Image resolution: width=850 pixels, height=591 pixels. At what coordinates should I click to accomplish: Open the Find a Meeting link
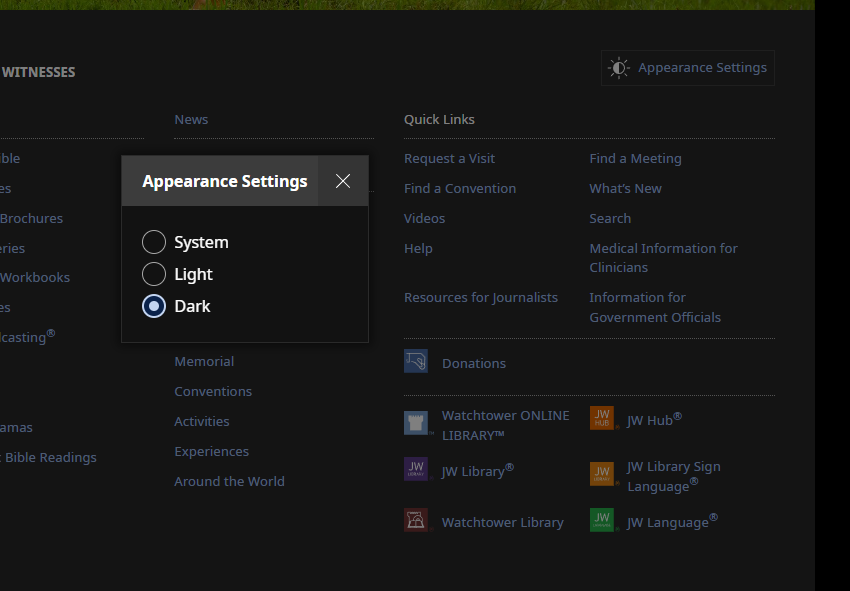(635, 158)
